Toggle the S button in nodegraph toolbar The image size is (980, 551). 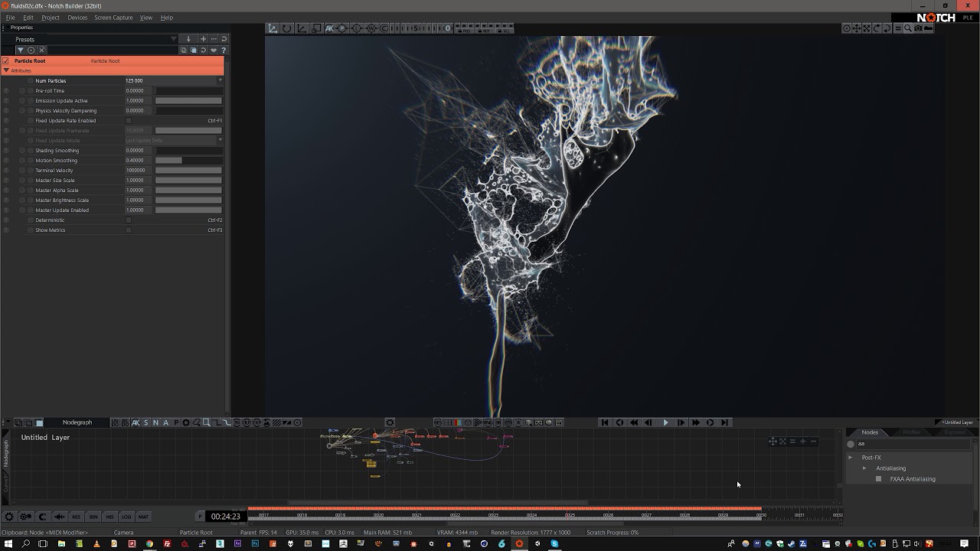(145, 422)
